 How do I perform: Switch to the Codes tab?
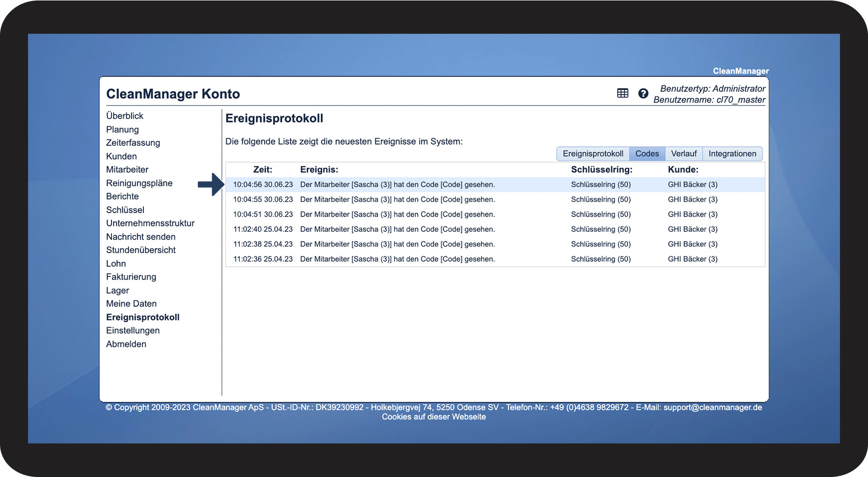(647, 154)
